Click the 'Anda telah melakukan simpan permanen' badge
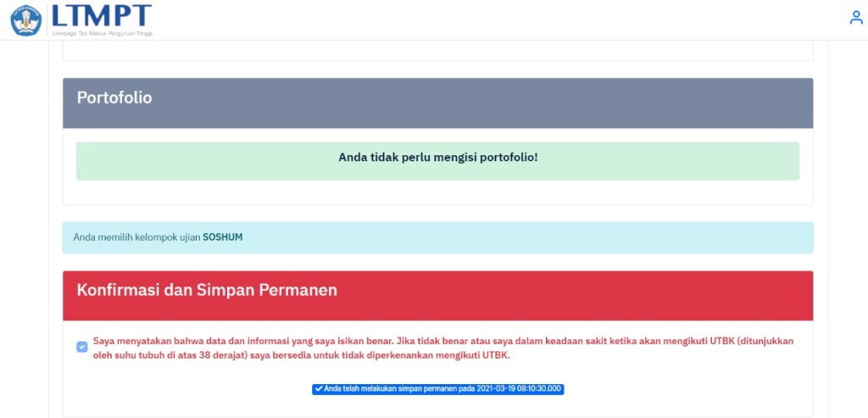868x418 pixels. click(x=437, y=389)
